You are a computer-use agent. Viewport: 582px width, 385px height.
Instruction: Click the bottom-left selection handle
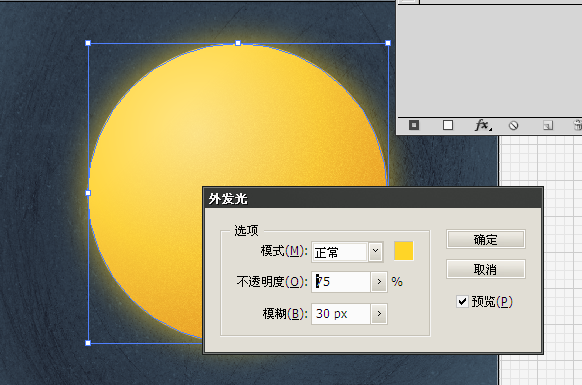(x=88, y=343)
